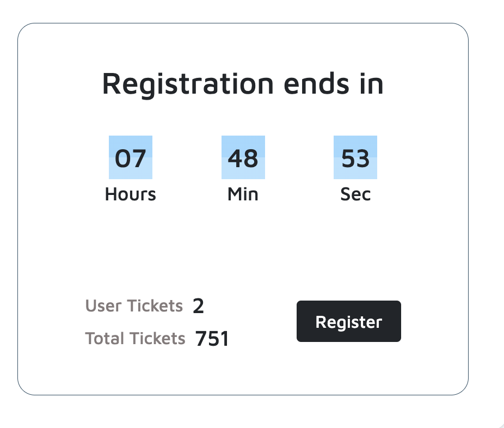Viewport: 504px width, 428px height.
Task: Click the digit 5 in the seconds tile
Action: (x=348, y=158)
